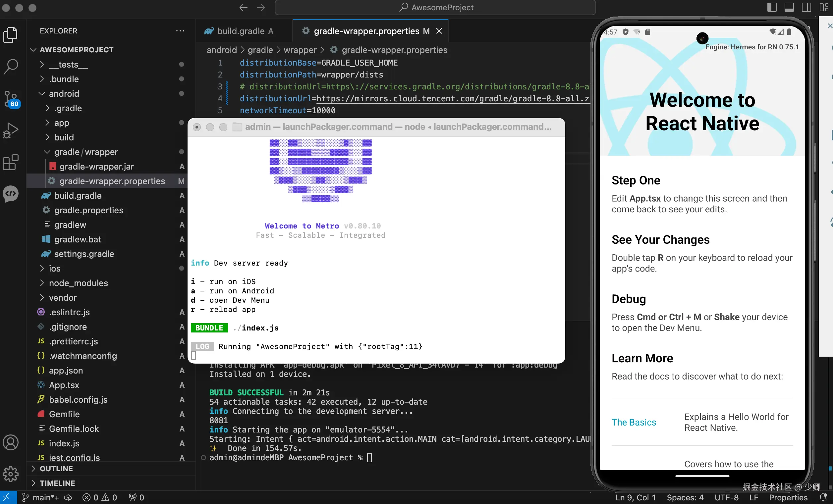Open the Manage gear icon
Screen dimensions: 833x504
(x=11, y=474)
